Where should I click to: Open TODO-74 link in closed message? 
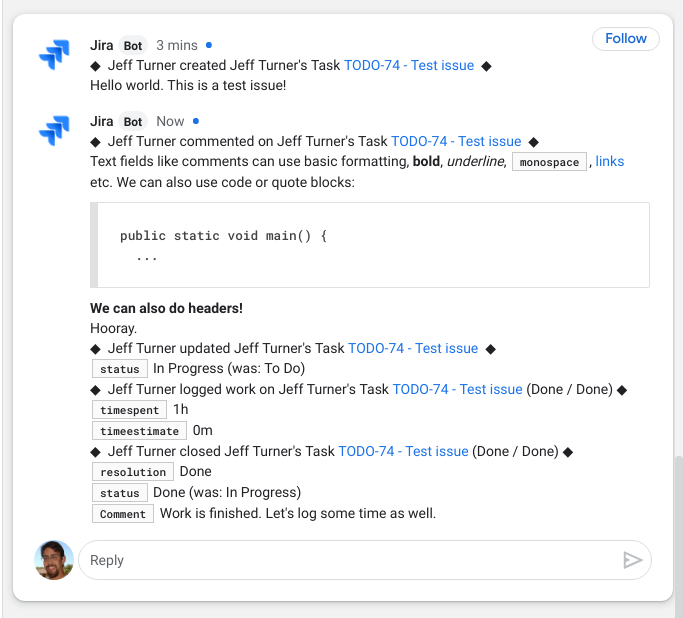403,452
